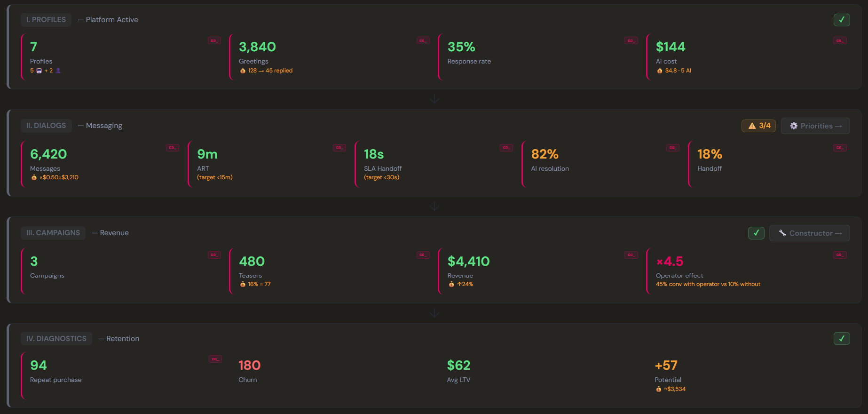This screenshot has width=868, height=414.
Task: Click the co_ badge on SLA Handoff card
Action: 506,148
